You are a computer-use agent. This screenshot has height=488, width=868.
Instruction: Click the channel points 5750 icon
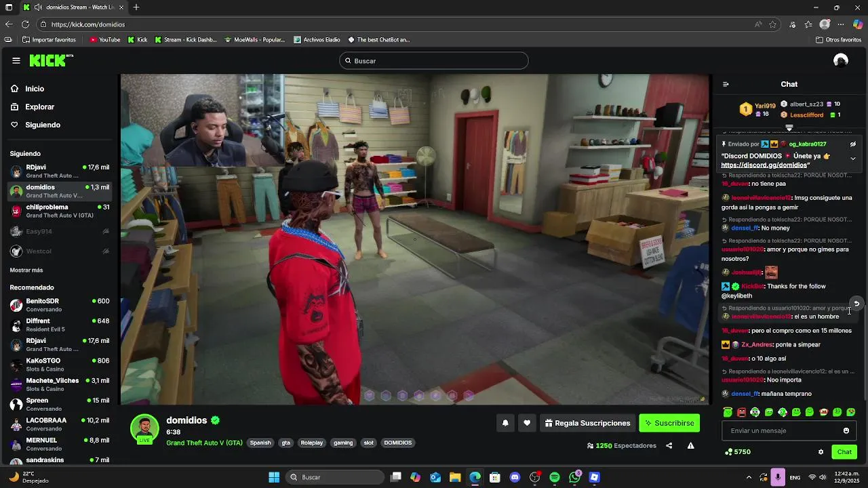pos(728,451)
